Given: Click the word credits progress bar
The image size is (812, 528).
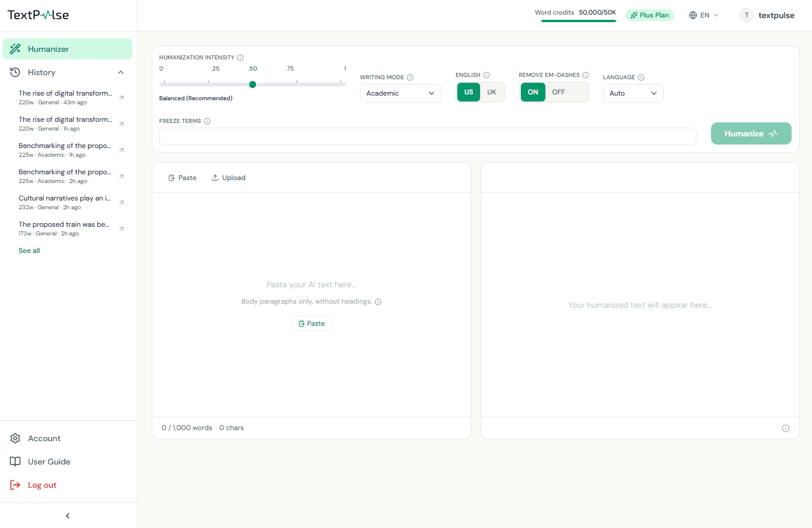Looking at the screenshot, I should [x=579, y=21].
